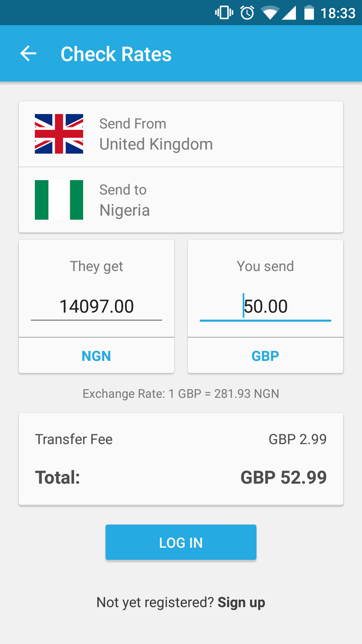The image size is (362, 644).
Task: Tap the back arrow icon
Action: click(28, 54)
